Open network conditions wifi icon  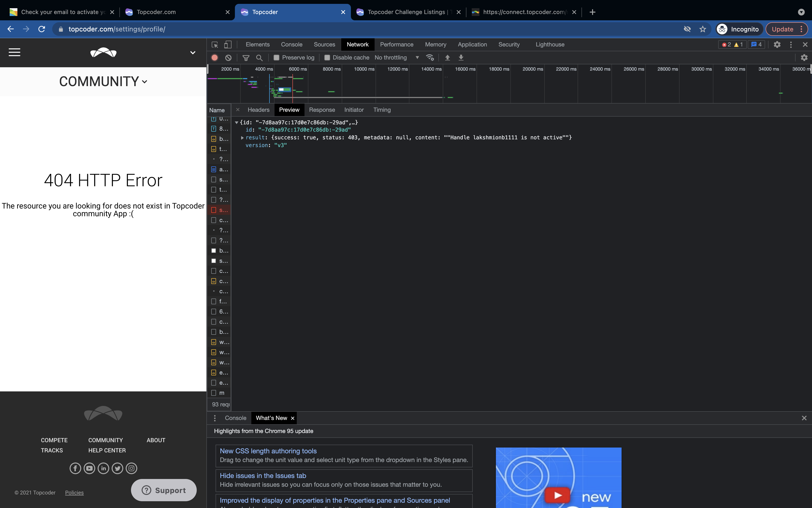point(430,58)
